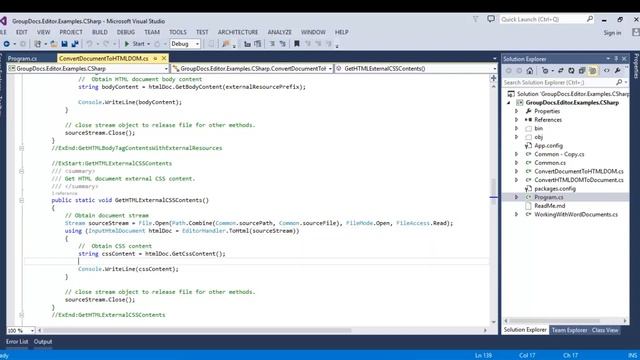Click View Code icon in Solution Explorer
Viewport: 640px width, 360px height.
pos(607,71)
